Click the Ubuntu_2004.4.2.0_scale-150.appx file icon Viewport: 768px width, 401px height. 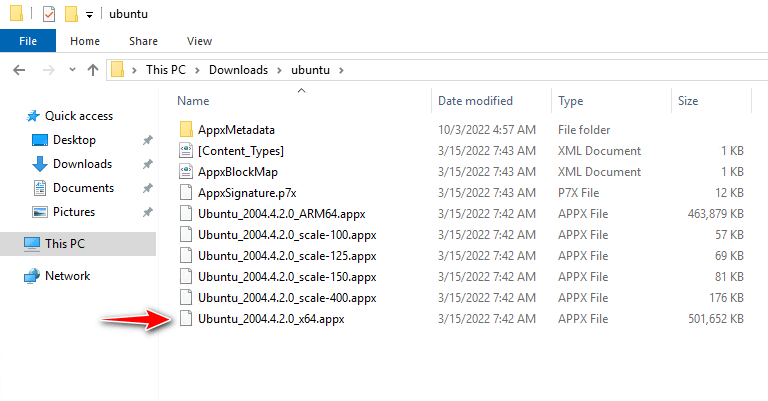point(186,277)
